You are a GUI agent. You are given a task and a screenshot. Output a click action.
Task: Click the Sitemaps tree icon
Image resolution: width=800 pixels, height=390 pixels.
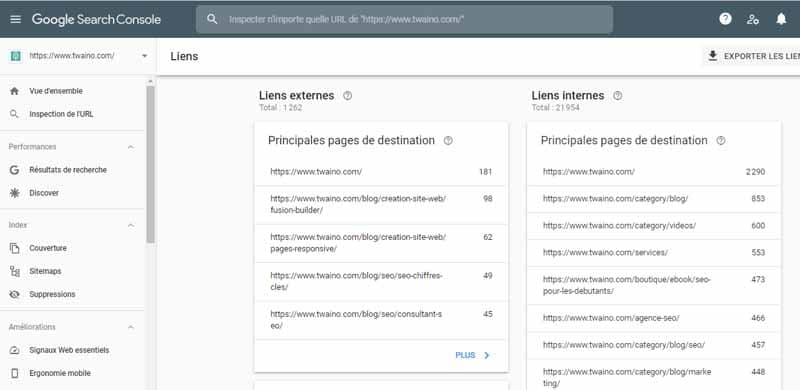coord(14,271)
